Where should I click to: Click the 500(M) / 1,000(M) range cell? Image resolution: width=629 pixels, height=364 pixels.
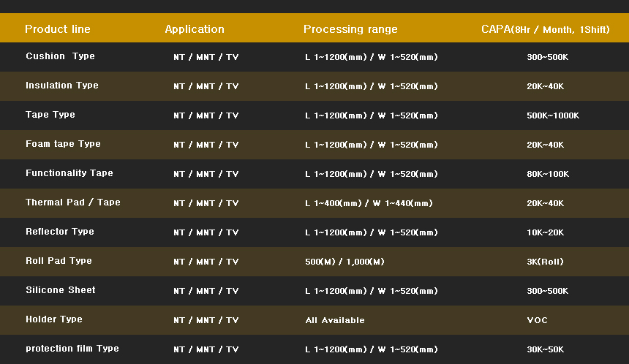click(x=344, y=262)
